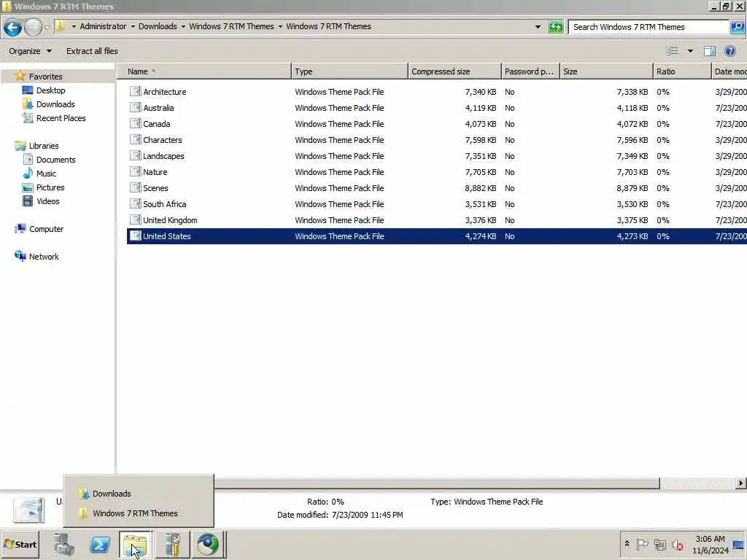This screenshot has height=560, width=747.
Task: Click the 7,340 KB compressed size cell
Action: tap(480, 92)
